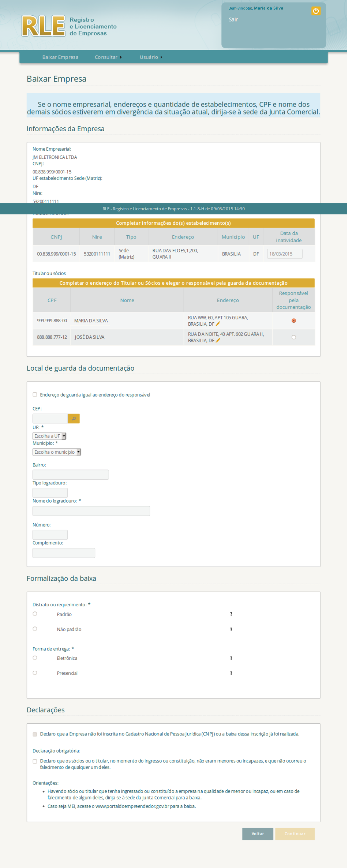Screen dimensions: 347x868
Task: Click the CPF 888.888.777-12 cell
Action: pyautogui.click(x=52, y=337)
